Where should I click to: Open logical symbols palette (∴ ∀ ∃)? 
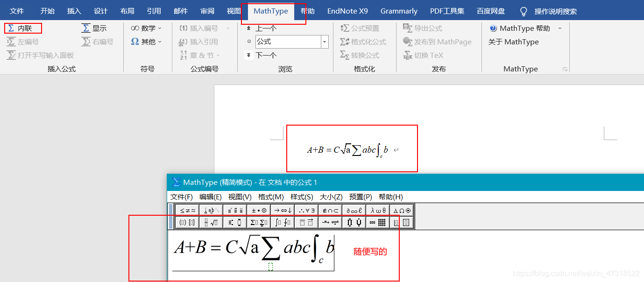click(306, 210)
